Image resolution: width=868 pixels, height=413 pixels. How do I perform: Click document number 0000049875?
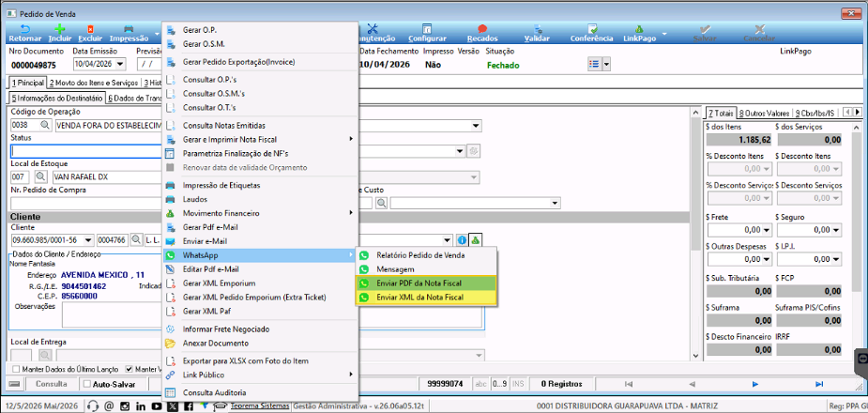click(33, 65)
